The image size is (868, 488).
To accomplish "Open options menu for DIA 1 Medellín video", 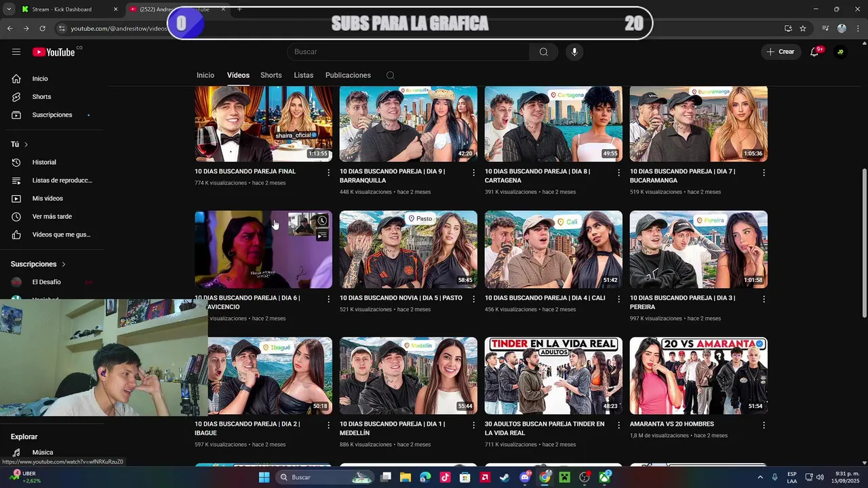I will click(474, 425).
